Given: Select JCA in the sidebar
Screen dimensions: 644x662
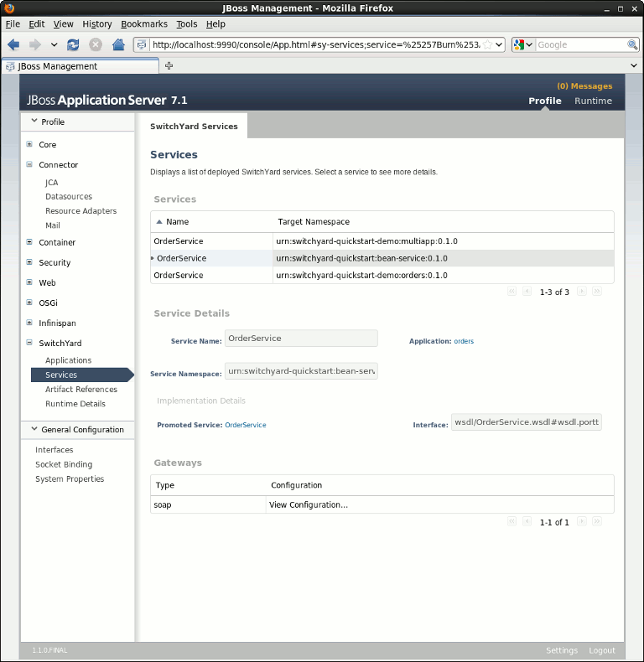Looking at the screenshot, I should click(x=51, y=183).
